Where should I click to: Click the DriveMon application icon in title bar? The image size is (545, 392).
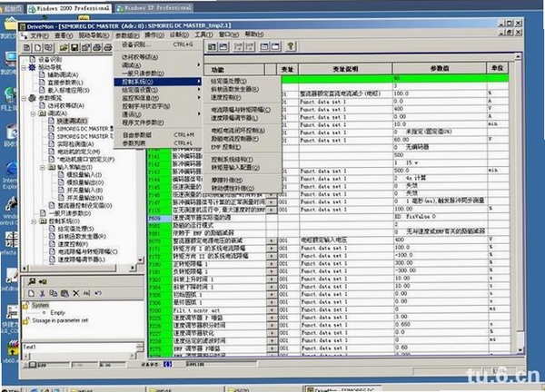23,26
